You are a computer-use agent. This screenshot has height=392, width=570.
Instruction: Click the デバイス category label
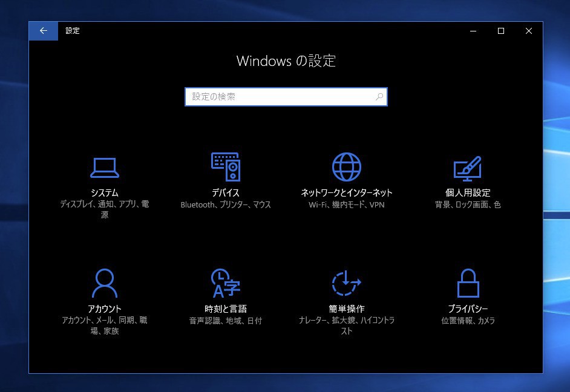coord(226,192)
